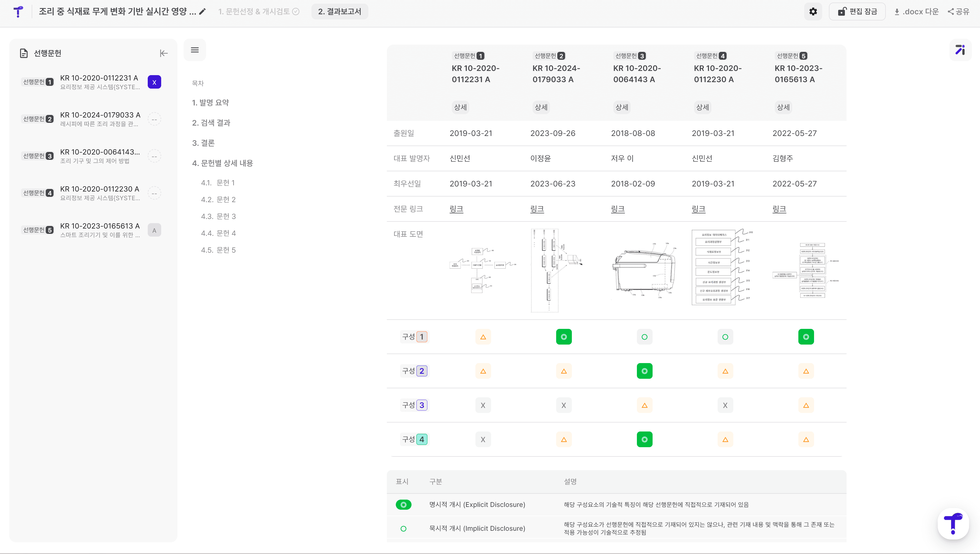
Task: Toggle the 편집 잠금 edit lock
Action: click(857, 11)
